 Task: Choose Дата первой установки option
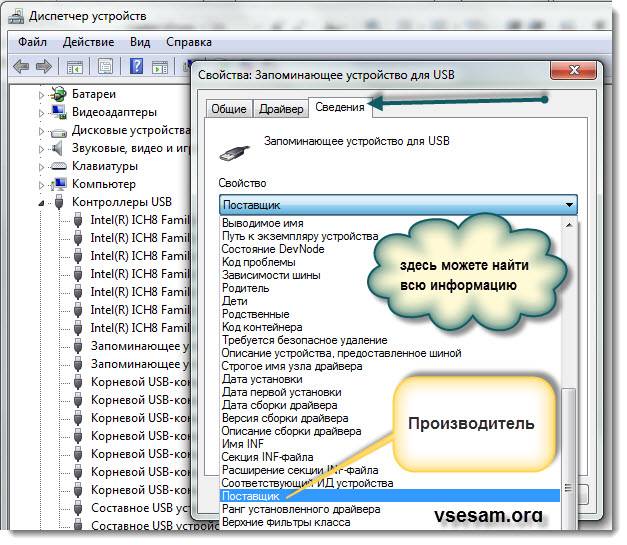282,392
